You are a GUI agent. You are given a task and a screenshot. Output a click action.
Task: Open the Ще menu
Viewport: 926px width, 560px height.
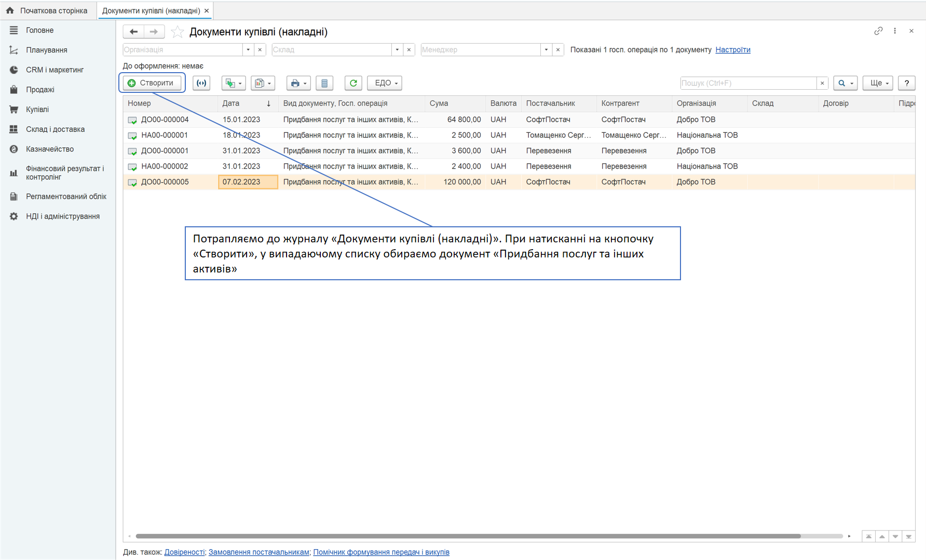(878, 83)
